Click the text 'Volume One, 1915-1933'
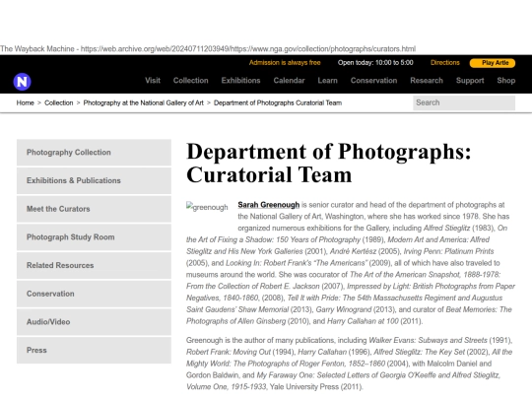532x399 pixels. [x=227, y=387]
